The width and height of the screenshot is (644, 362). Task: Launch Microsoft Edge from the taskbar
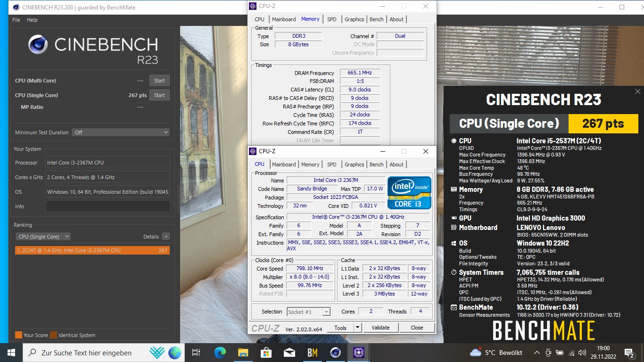(220, 352)
